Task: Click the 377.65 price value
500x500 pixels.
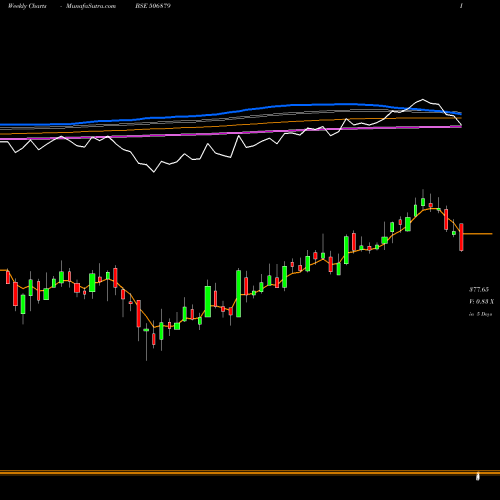Action: 479,289
